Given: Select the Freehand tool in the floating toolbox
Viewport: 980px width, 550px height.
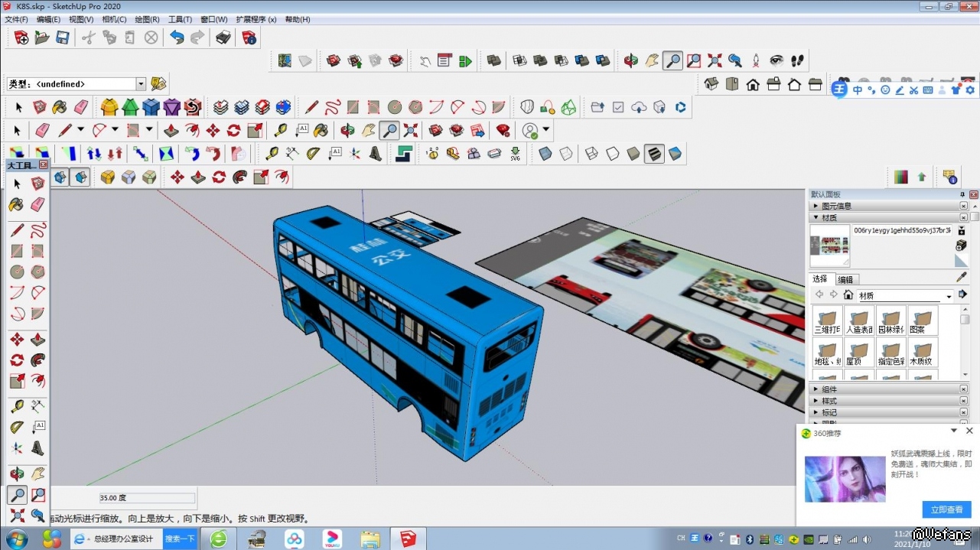Looking at the screenshot, I should coord(37,230).
